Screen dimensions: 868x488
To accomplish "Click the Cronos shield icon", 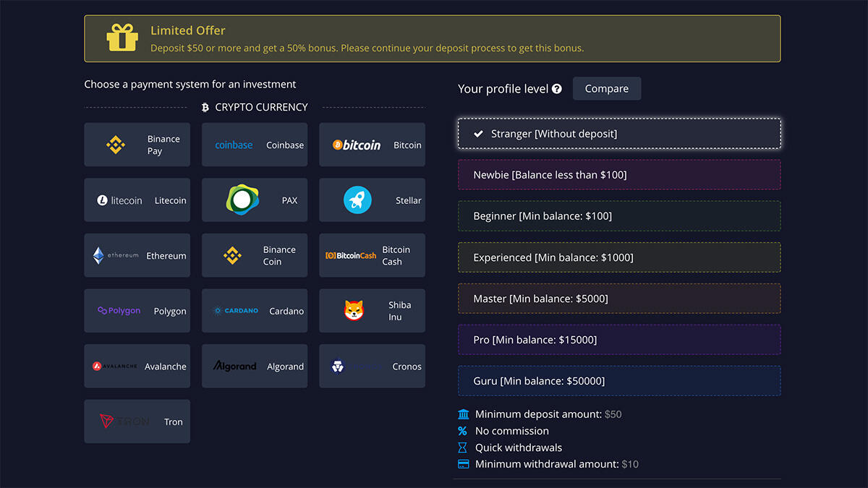I will (337, 367).
